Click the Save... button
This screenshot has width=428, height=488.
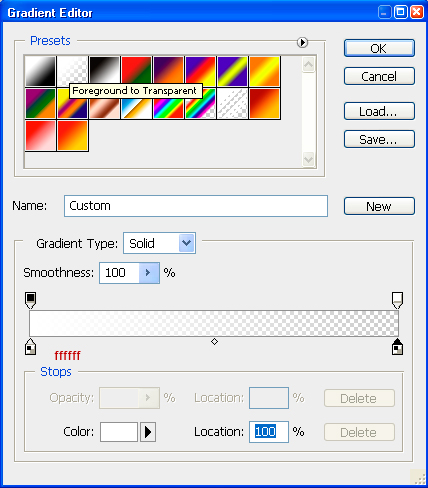[x=379, y=139]
